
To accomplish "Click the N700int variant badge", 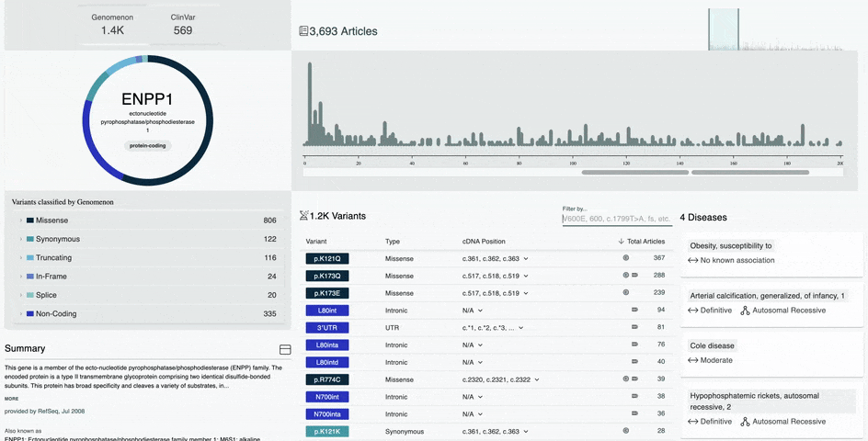I will (327, 397).
